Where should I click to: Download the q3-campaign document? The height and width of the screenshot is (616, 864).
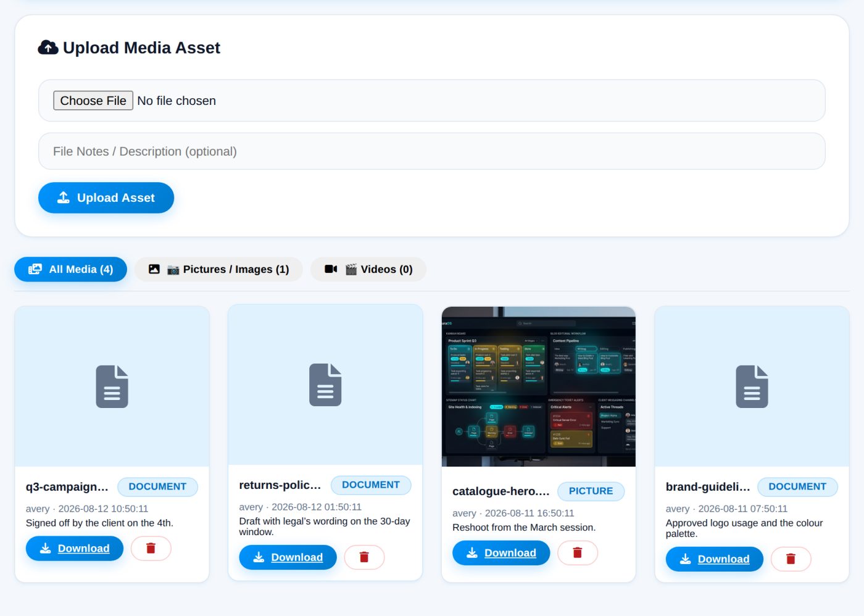point(75,548)
